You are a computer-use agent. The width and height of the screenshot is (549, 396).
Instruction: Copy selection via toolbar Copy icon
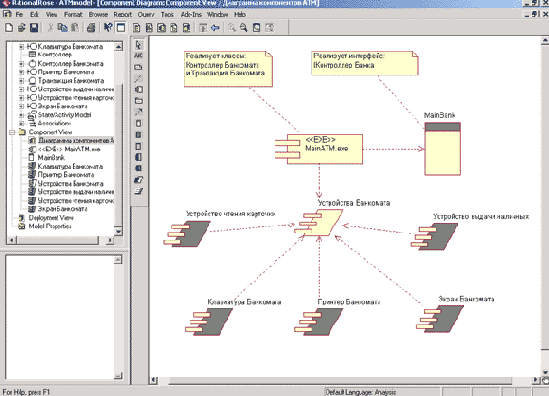pyautogui.click(x=63, y=28)
